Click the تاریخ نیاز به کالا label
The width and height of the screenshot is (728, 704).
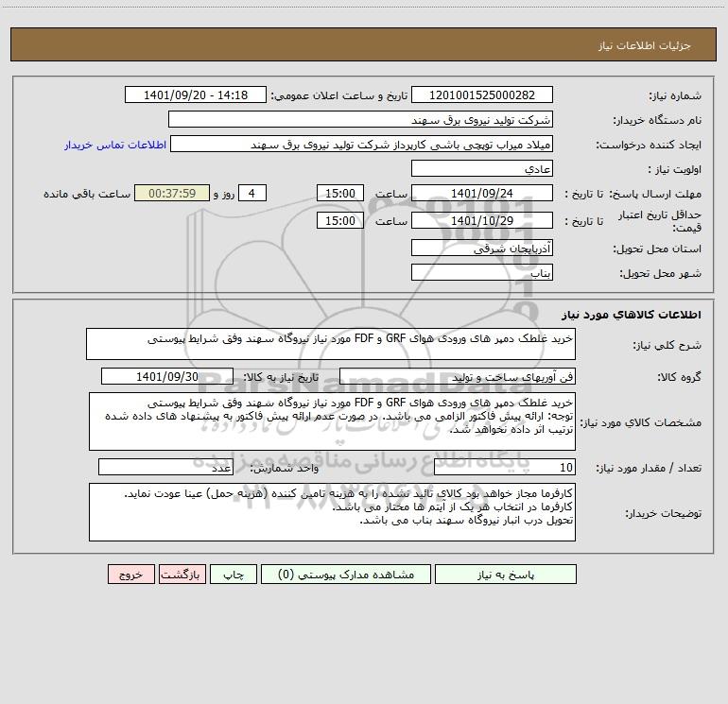(x=281, y=377)
